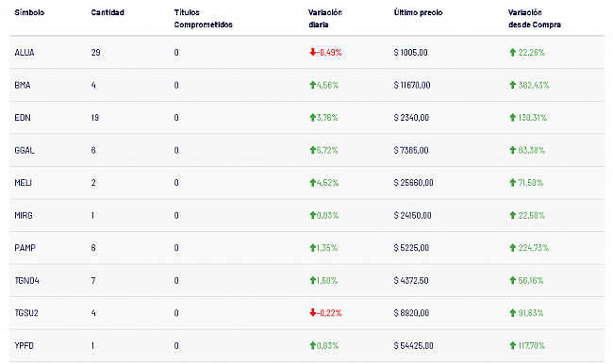Click green arrow beside 63,38% for GGAL
This screenshot has height=364, width=613.
click(512, 150)
